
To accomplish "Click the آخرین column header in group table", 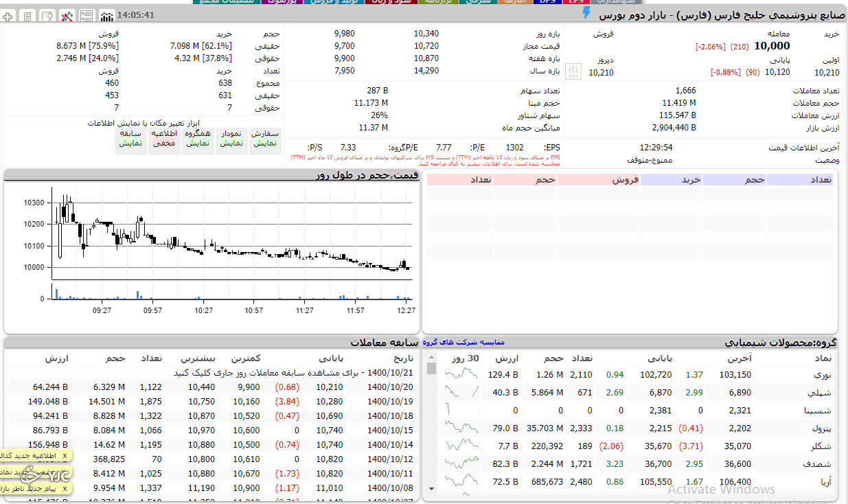I will click(739, 358).
